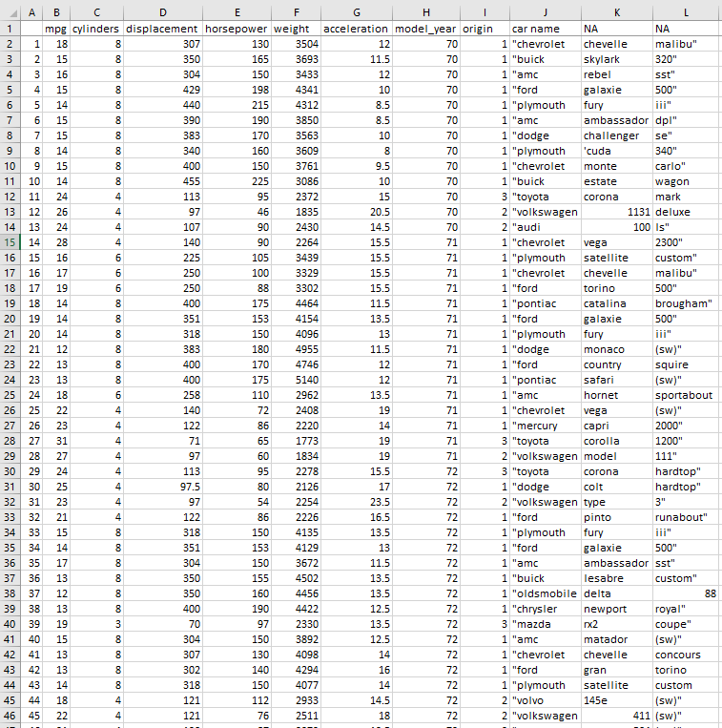Select the '20.5' acceleration cell
Screen dimensions: 722x728
357,212
